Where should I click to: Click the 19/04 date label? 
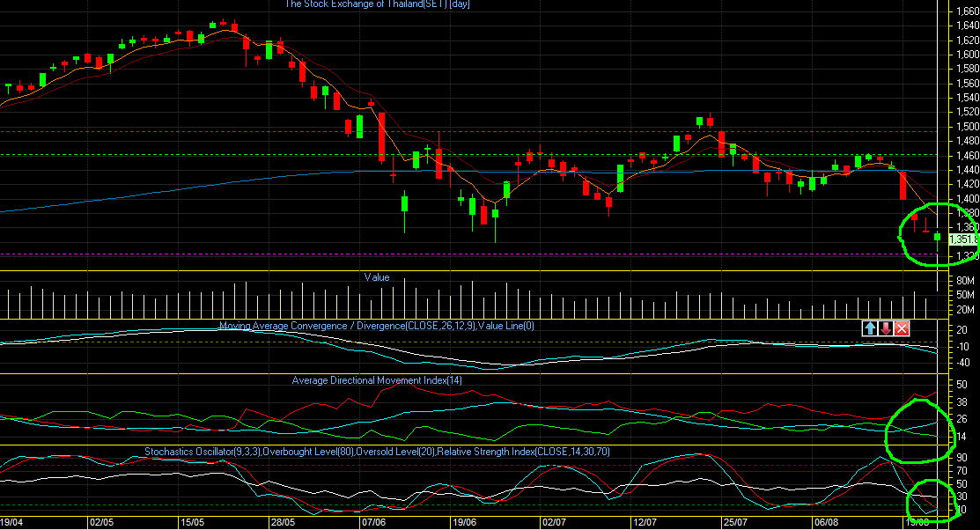pyautogui.click(x=11, y=522)
